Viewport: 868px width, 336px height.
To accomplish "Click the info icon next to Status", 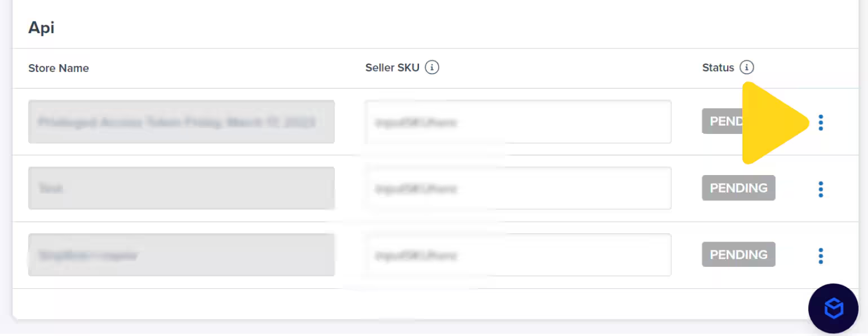I will tap(748, 67).
